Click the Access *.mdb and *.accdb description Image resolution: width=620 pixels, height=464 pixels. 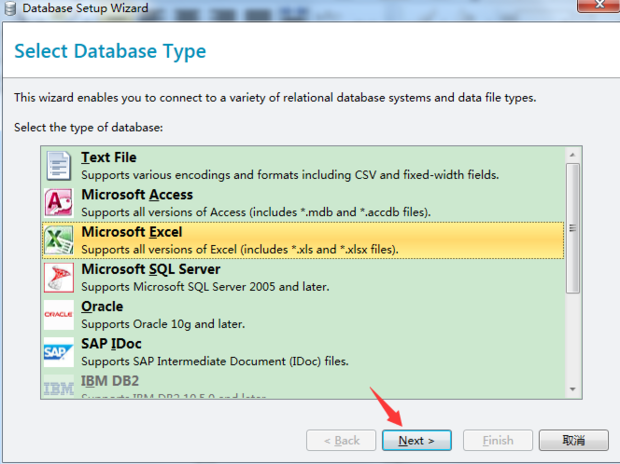coord(256,212)
